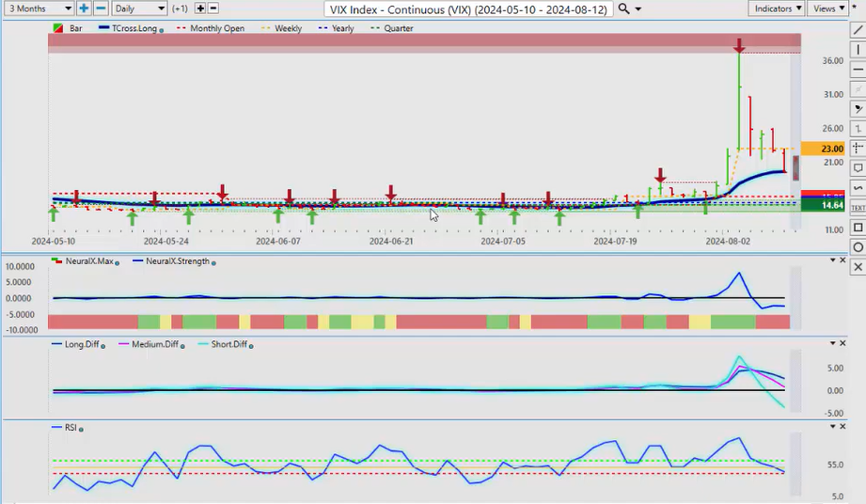Choose the horizontal line drawing tool
866x504 pixels.
click(857, 70)
